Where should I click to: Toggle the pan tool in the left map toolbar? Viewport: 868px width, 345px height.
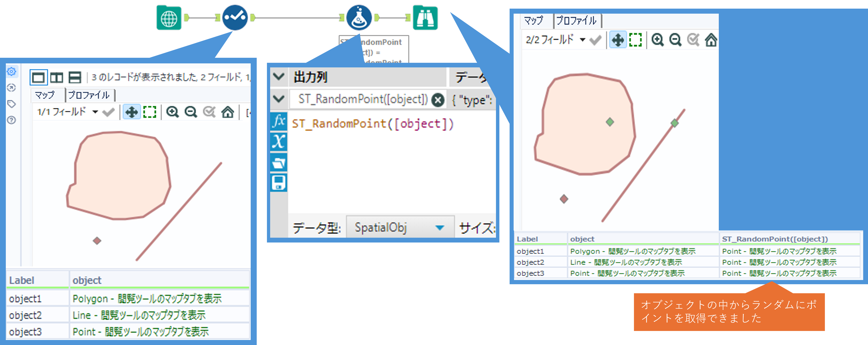[x=131, y=112]
